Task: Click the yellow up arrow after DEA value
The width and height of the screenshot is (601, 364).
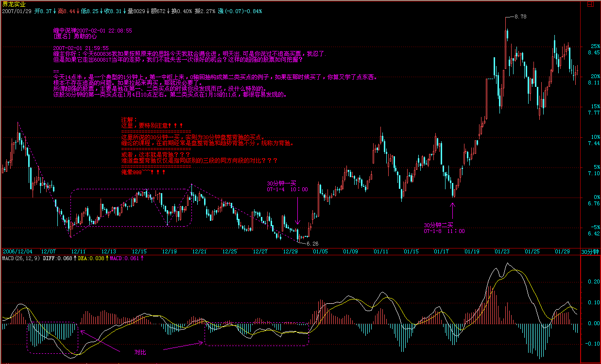Action: (x=107, y=258)
